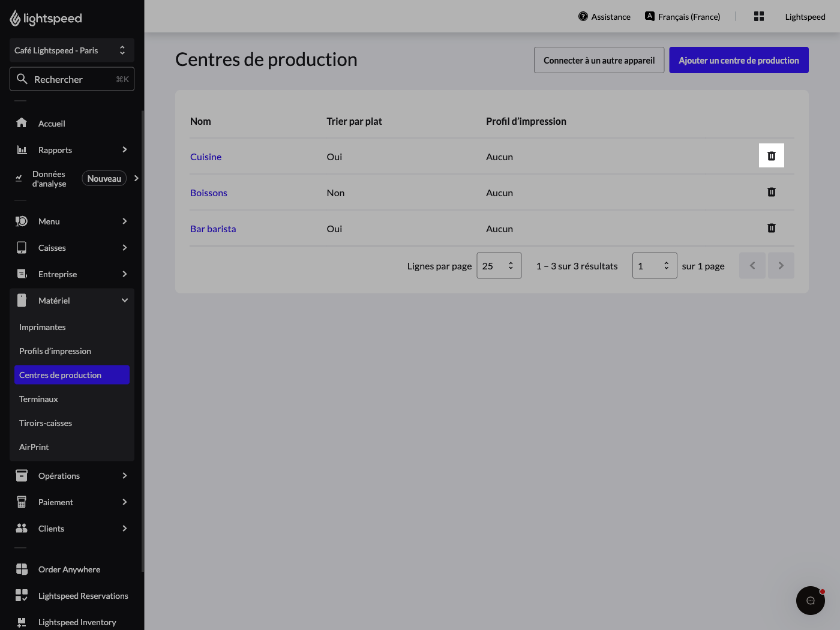Click the Entreprise sidebar icon
840x630 pixels.
22,274
